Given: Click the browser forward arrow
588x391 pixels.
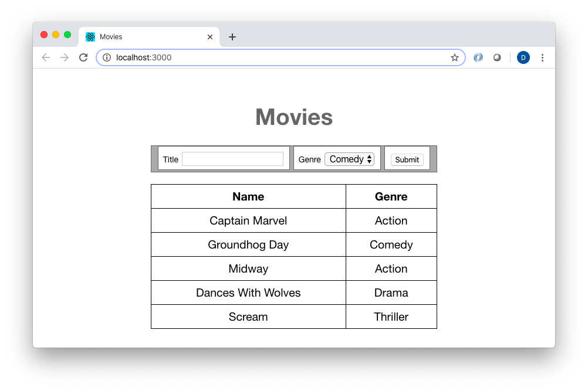Looking at the screenshot, I should [65, 57].
